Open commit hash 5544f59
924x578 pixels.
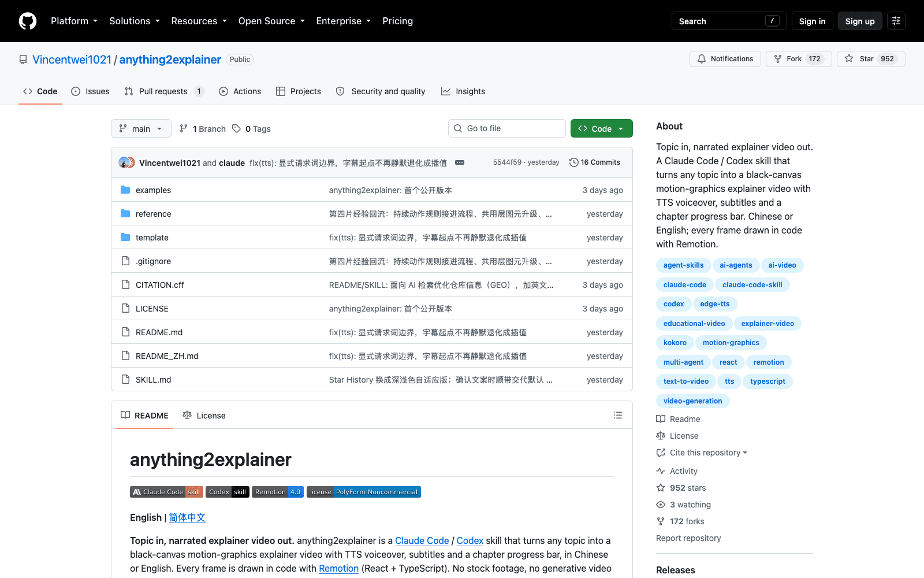click(x=507, y=162)
